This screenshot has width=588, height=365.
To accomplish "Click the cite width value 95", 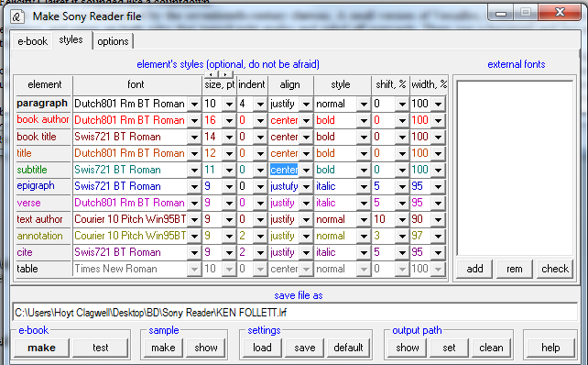I will point(417,252).
